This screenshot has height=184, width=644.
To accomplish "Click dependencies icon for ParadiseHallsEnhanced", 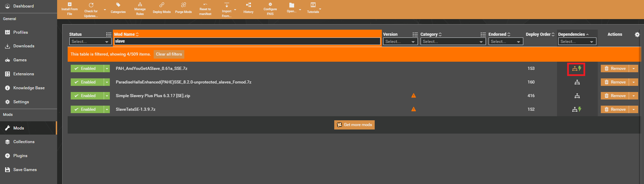I will coord(577,82).
